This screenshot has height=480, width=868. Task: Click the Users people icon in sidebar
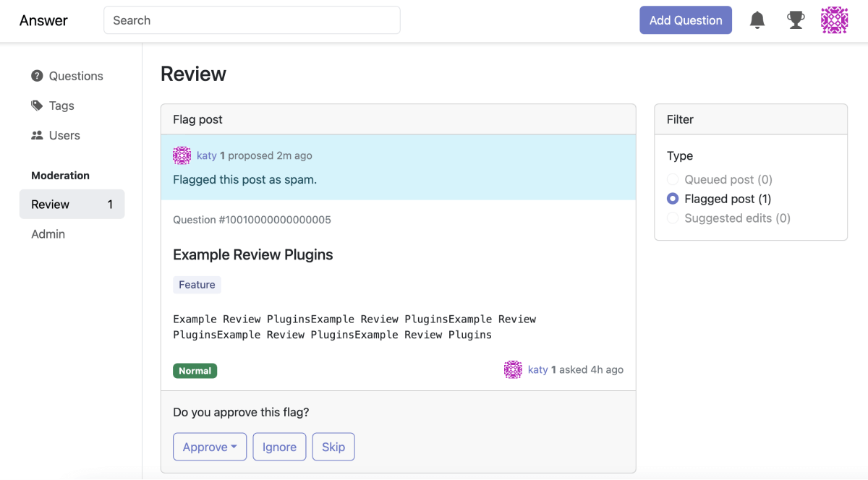click(x=37, y=135)
